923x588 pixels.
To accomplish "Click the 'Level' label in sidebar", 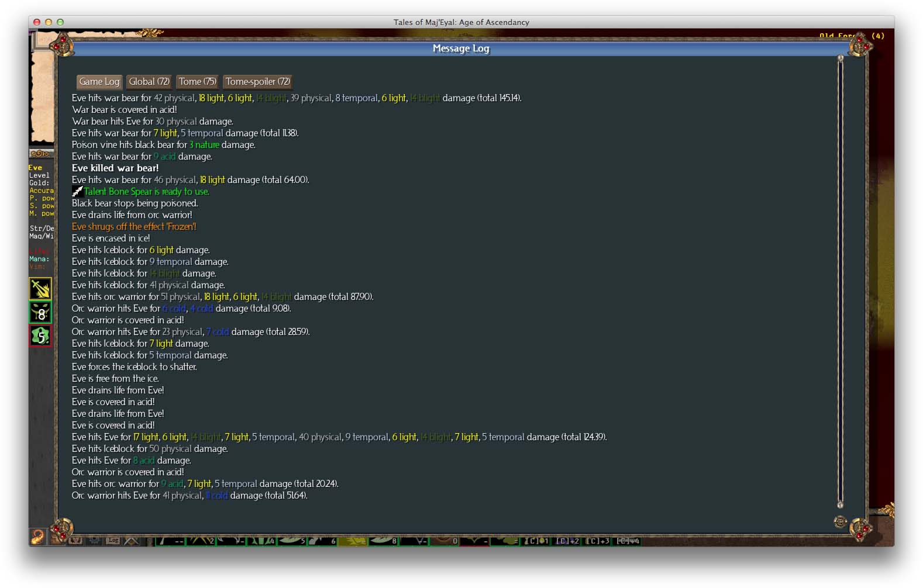I will 39,175.
